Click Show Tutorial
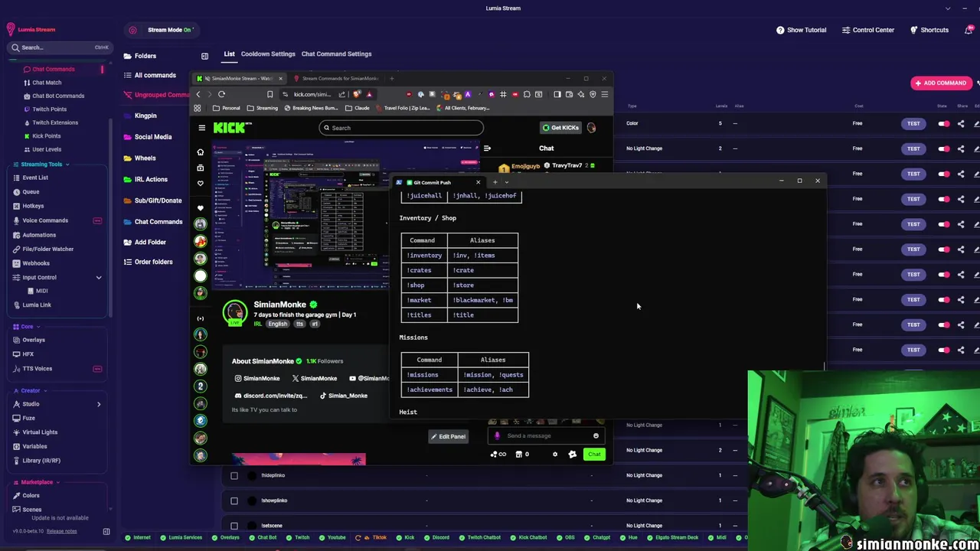The width and height of the screenshot is (980, 551). click(801, 30)
